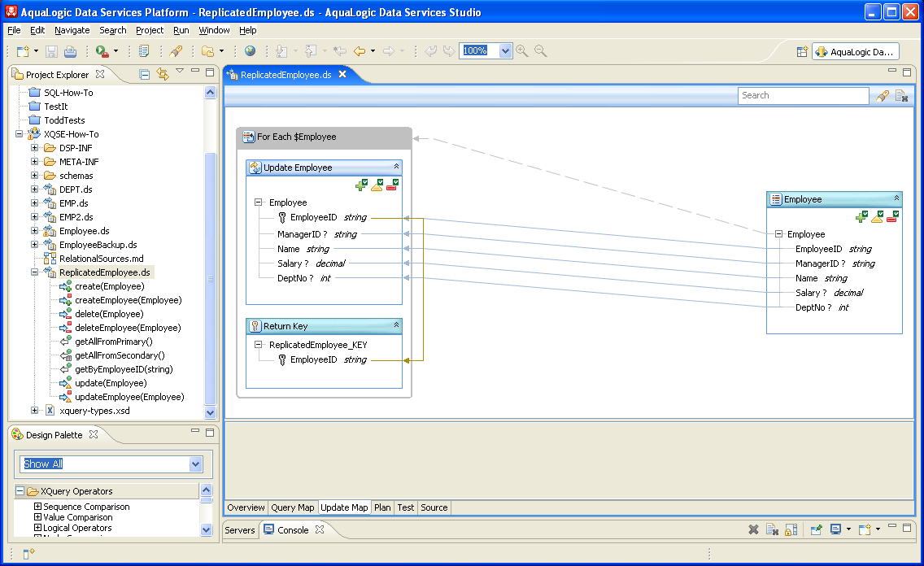Switch to the Query Map tab

tap(292, 507)
